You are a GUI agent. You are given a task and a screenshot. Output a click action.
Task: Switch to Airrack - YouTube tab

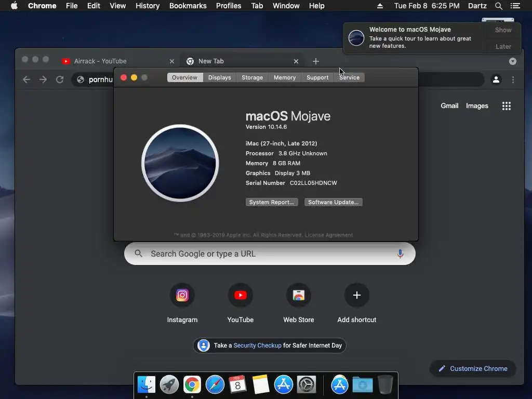[x=116, y=61]
